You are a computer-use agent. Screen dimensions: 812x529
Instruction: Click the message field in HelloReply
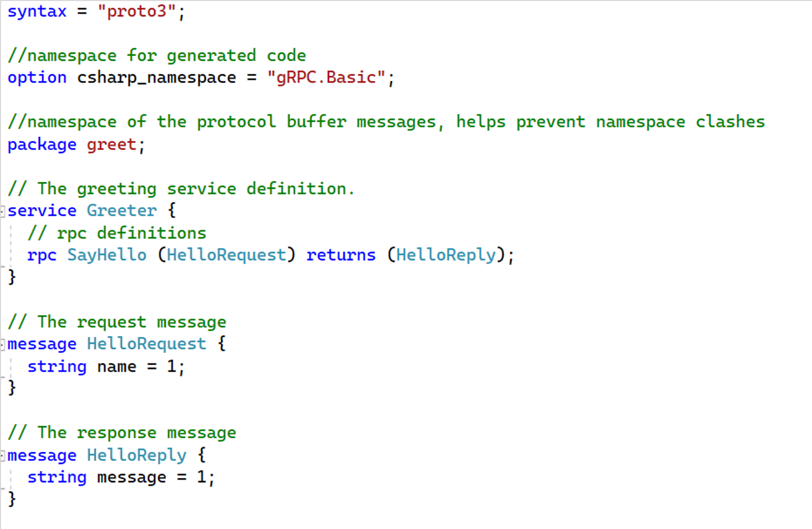(132, 478)
